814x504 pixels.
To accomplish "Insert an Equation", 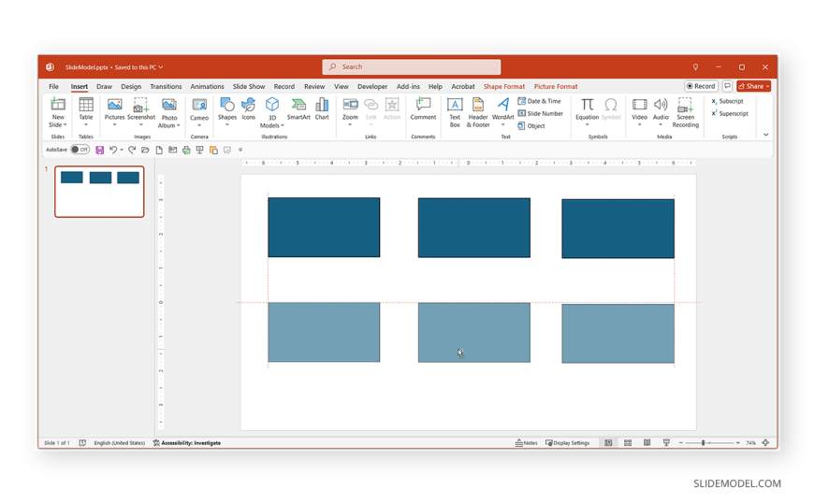I will tap(587, 112).
